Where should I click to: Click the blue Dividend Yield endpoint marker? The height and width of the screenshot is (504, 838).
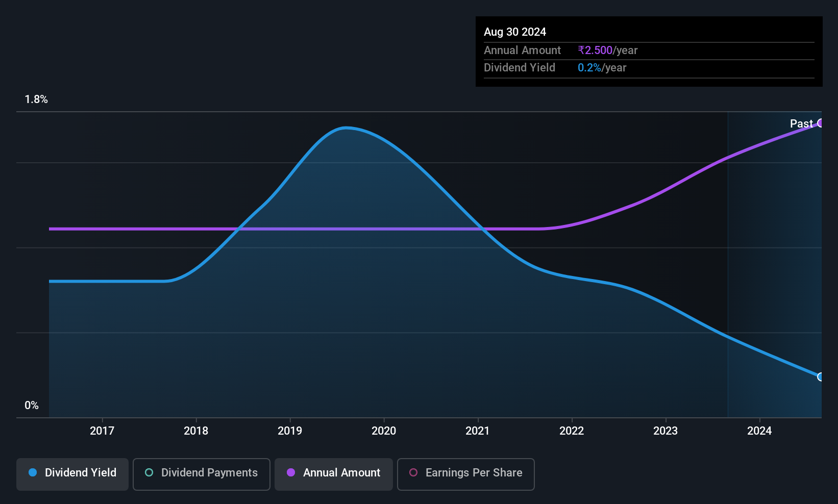tap(821, 377)
